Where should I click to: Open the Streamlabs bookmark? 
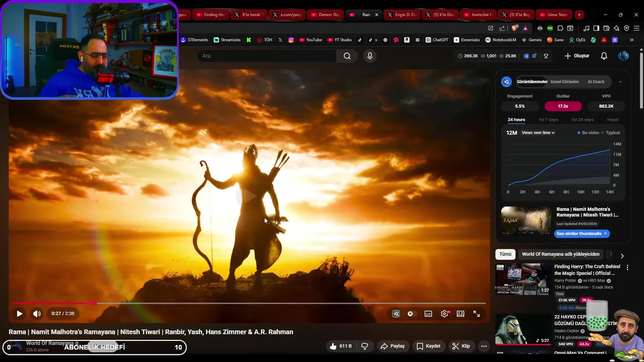(227, 40)
